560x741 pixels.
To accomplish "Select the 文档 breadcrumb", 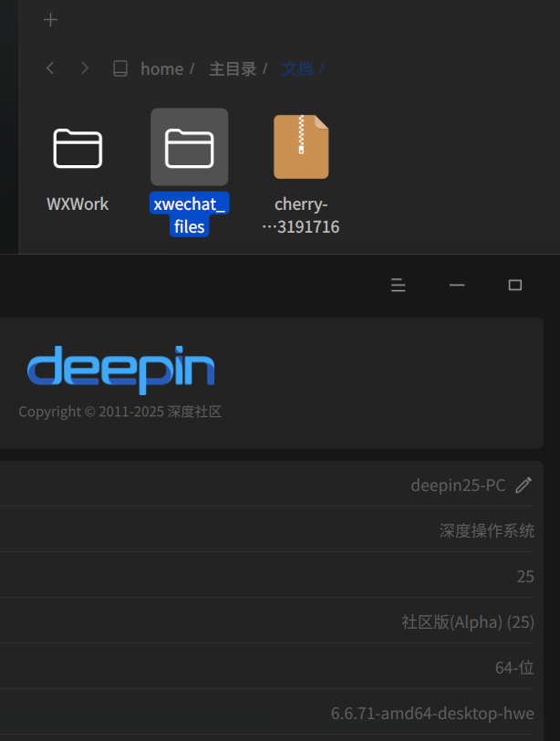I will (297, 69).
